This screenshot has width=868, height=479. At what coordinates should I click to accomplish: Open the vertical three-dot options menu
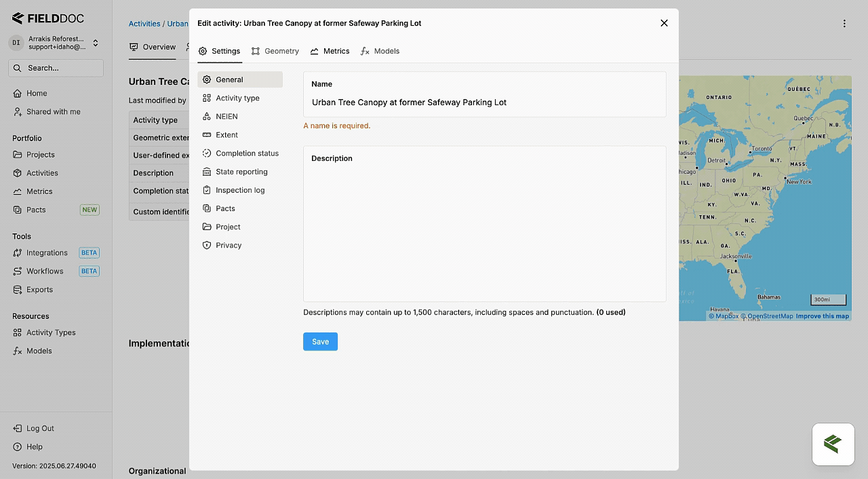click(844, 24)
